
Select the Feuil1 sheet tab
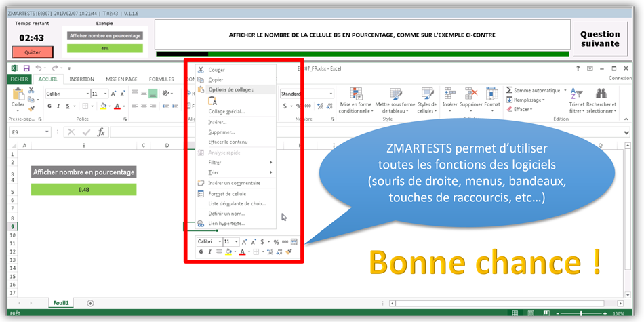click(x=61, y=303)
